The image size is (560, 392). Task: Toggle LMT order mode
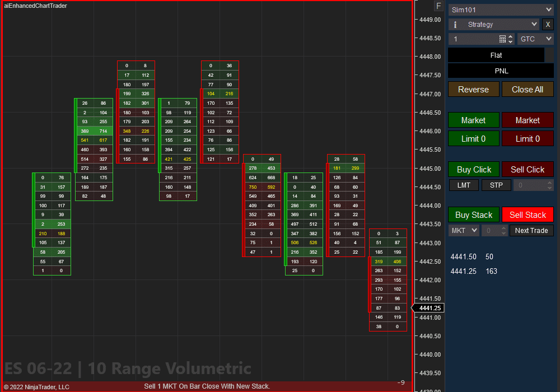pyautogui.click(x=464, y=185)
